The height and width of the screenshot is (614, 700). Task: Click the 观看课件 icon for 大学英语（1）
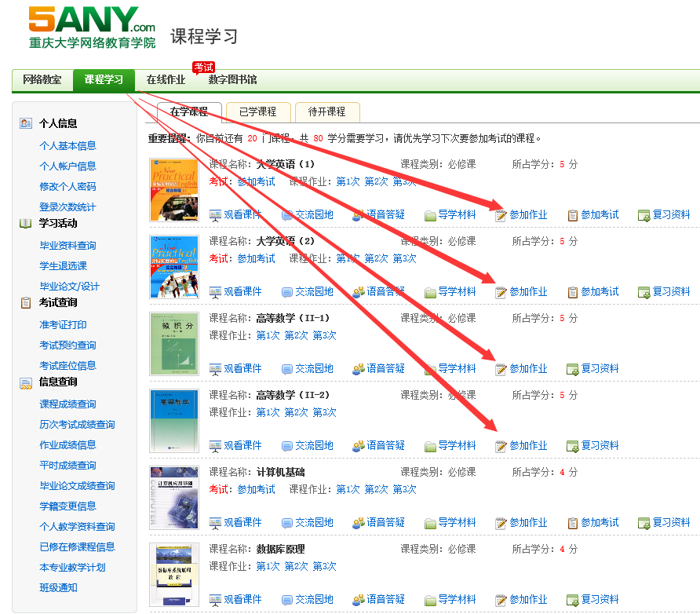point(215,215)
